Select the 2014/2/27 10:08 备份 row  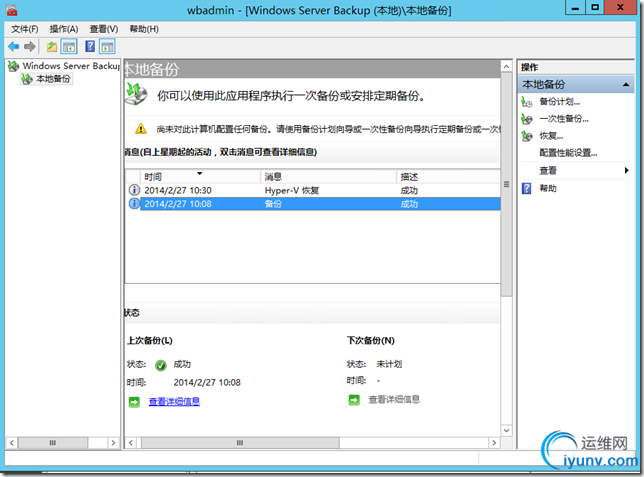313,204
